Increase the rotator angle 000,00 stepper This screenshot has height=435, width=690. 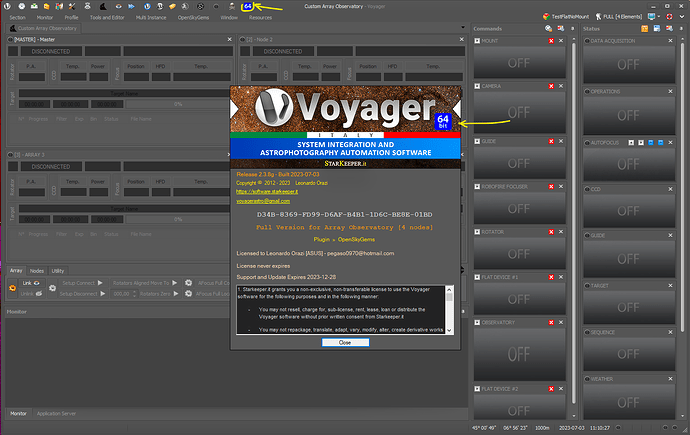coord(134,292)
